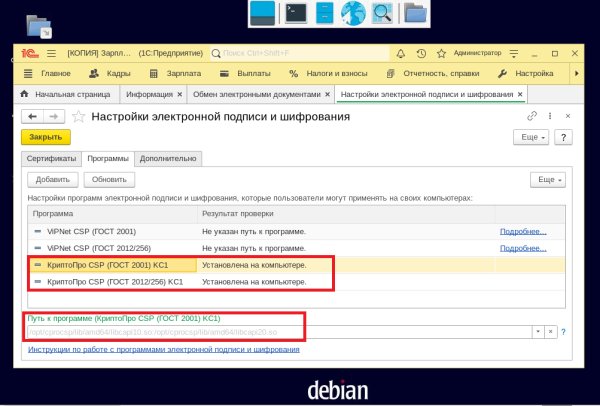Expand the top Еще dropdown
Screen dimensions: 600x406
tap(531, 137)
